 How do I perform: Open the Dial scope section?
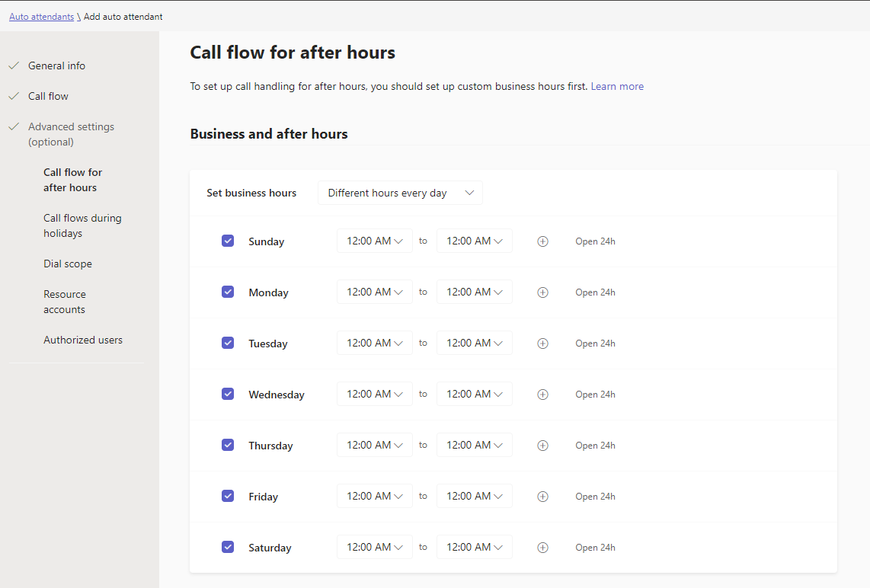[68, 264]
